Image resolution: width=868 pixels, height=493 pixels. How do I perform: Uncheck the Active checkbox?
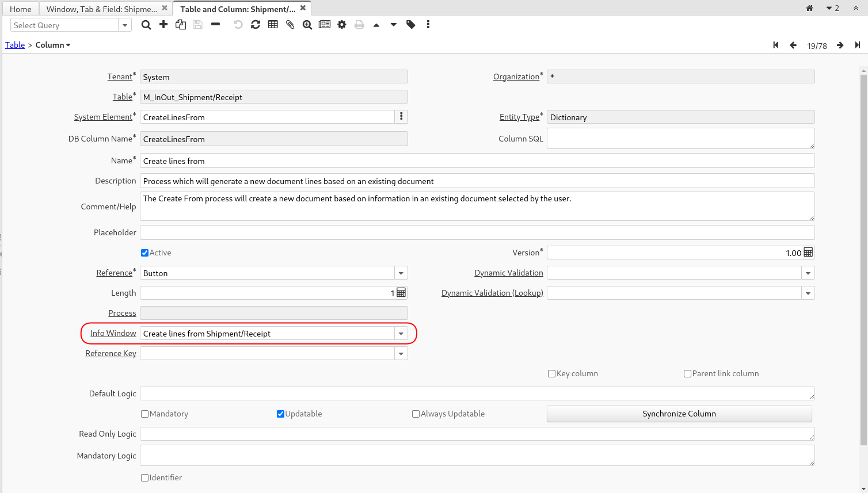(x=145, y=253)
